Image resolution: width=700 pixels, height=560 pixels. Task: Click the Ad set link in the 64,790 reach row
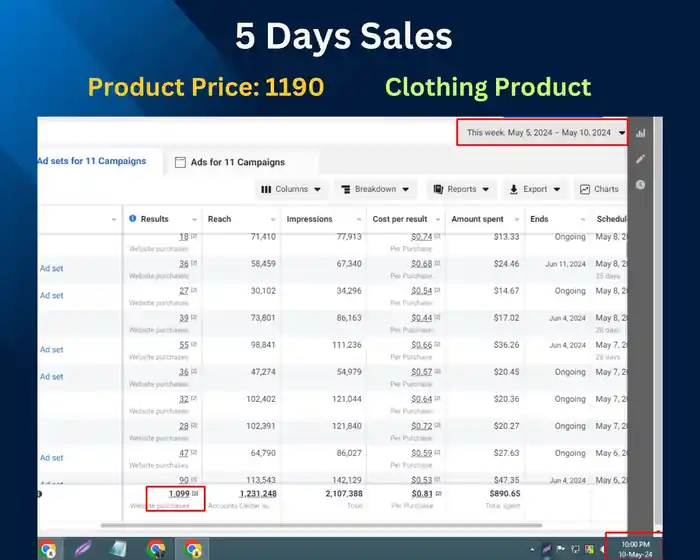[51, 458]
